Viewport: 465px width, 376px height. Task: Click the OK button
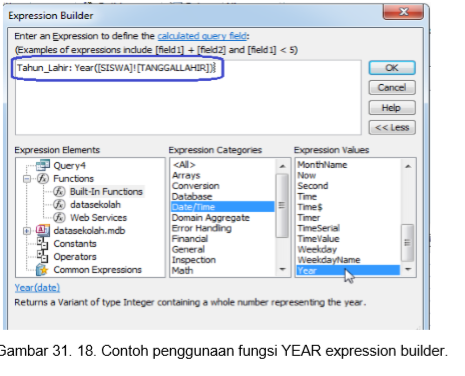coord(392,68)
